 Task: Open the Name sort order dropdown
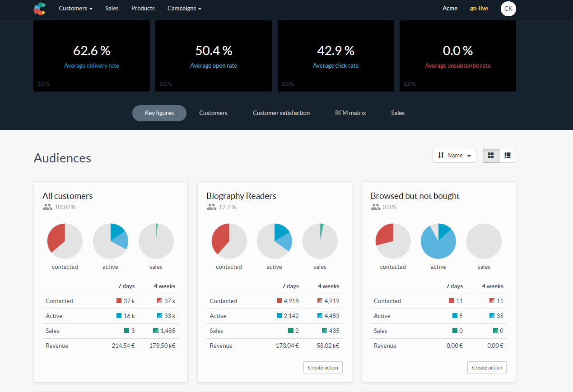pyautogui.click(x=454, y=155)
